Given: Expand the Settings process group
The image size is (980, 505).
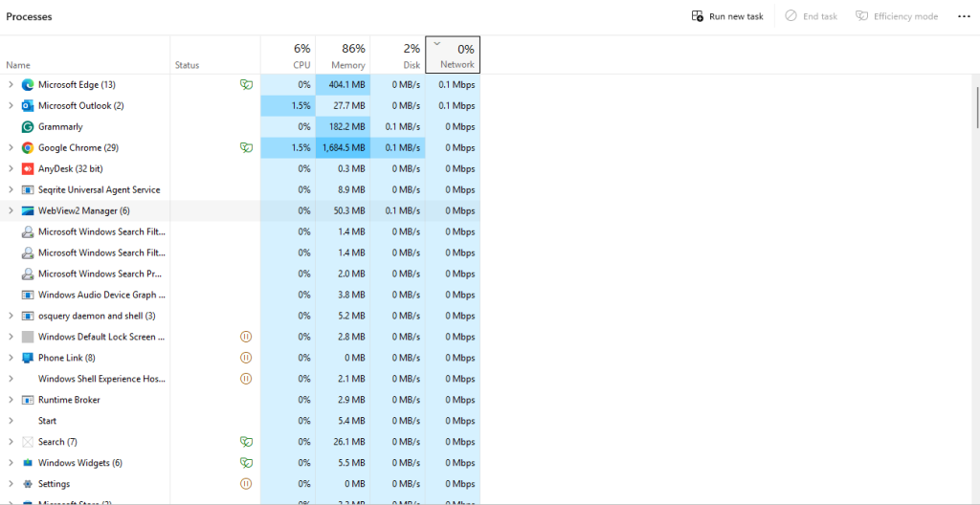Looking at the screenshot, I should 10,484.
